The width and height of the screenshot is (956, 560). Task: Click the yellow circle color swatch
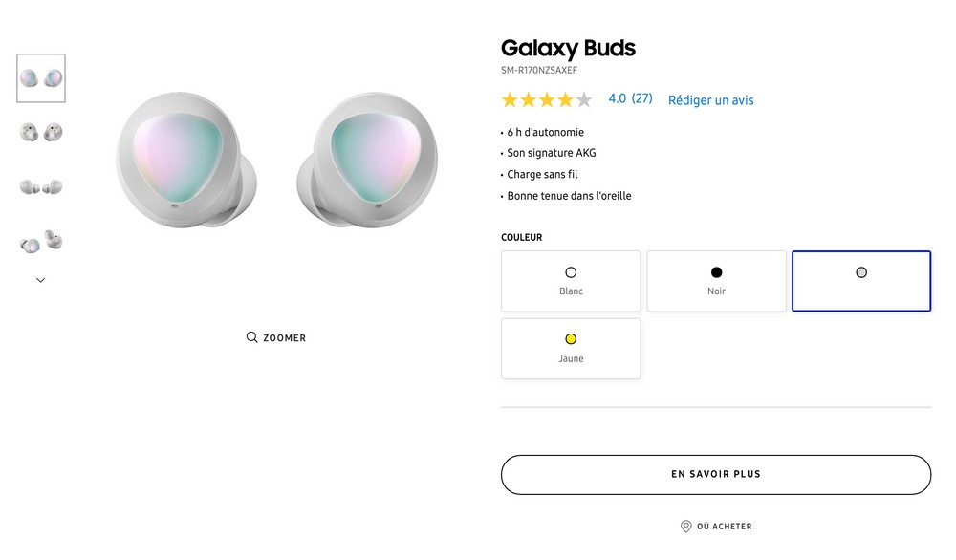[571, 339]
